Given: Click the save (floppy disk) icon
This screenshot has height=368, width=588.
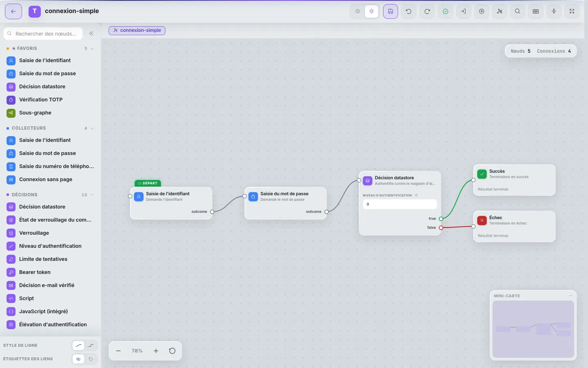Looking at the screenshot, I should click(x=390, y=11).
